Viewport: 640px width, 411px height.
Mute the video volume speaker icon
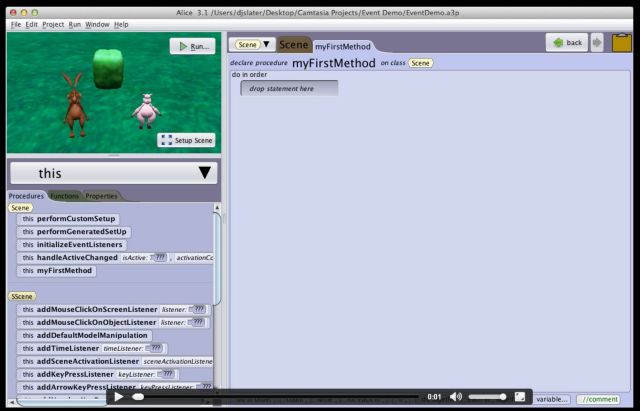(x=456, y=397)
